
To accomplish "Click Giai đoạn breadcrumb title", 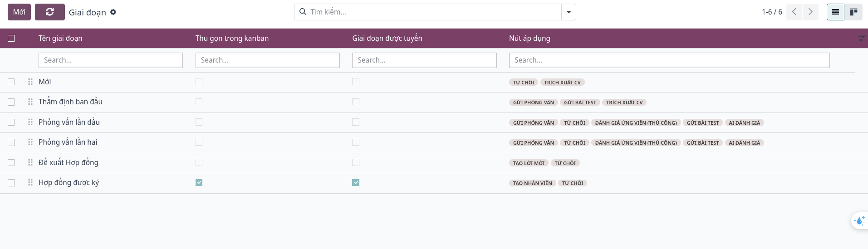I will [x=88, y=13].
